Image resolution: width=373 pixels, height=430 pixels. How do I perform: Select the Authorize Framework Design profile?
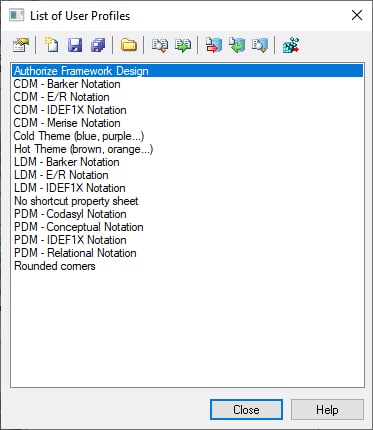click(x=188, y=71)
